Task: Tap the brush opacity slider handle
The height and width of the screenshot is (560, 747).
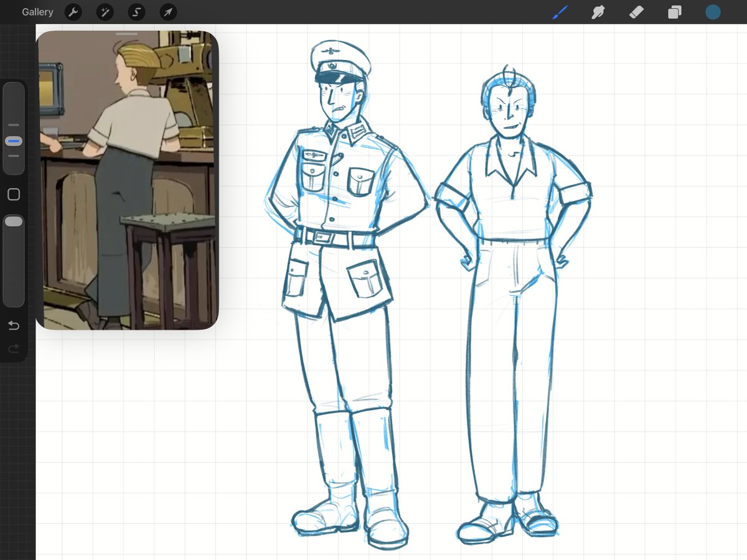Action: coord(14,222)
